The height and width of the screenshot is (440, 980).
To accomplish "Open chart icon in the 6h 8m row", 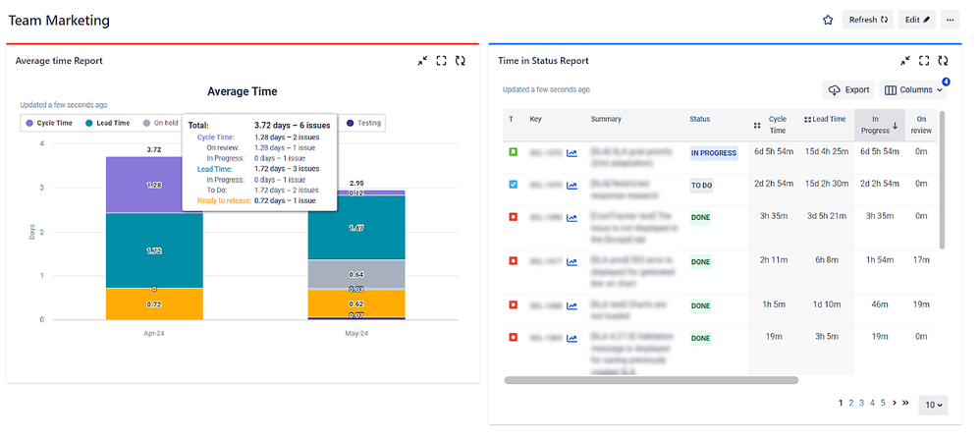I will 572,262.
